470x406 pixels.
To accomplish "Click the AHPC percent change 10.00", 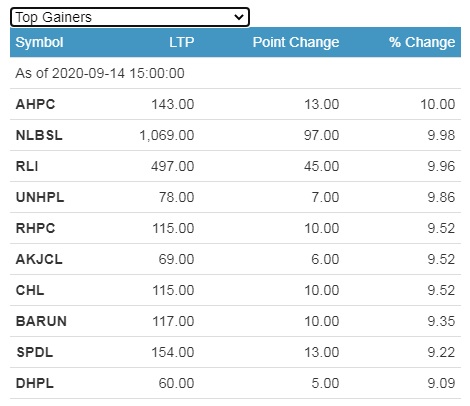I will point(438,104).
